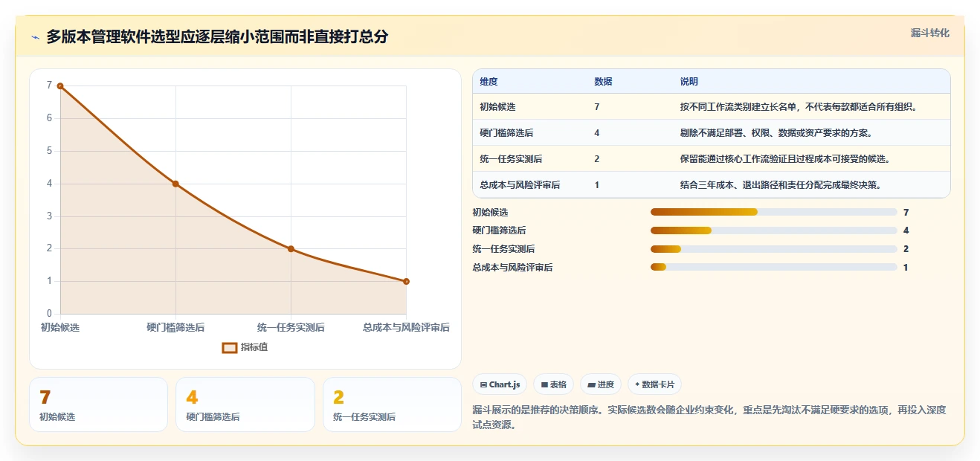
Task: Click the progress bar for 硬门槛筛选后
Action: coord(773,230)
